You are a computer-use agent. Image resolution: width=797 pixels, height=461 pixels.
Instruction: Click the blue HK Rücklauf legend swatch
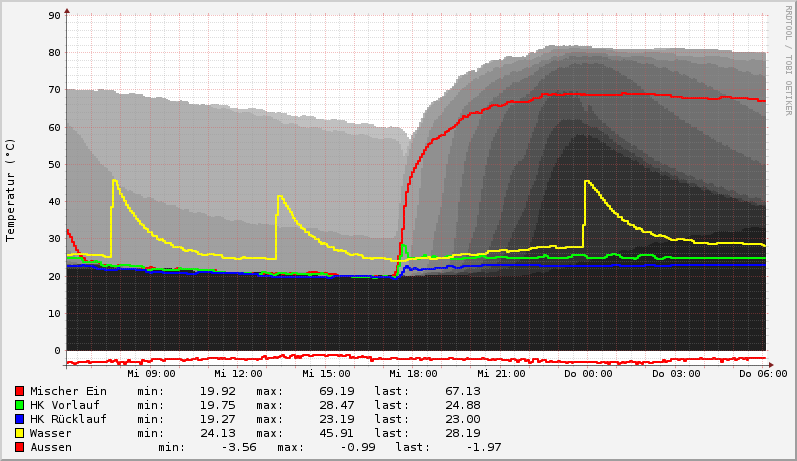click(x=19, y=419)
